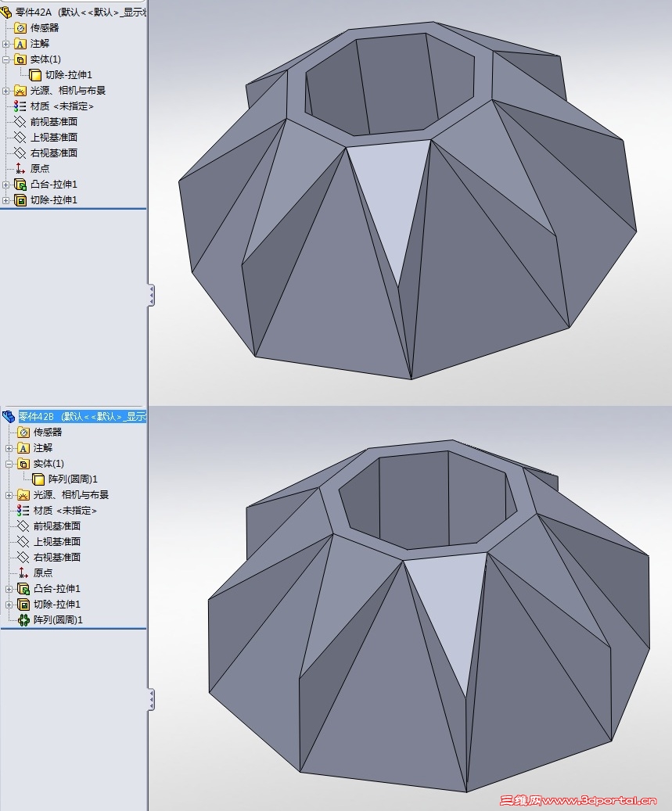This screenshot has width=672, height=811.
Task: Select 上视基准面 label in 零件42B tree
Action: (57, 541)
